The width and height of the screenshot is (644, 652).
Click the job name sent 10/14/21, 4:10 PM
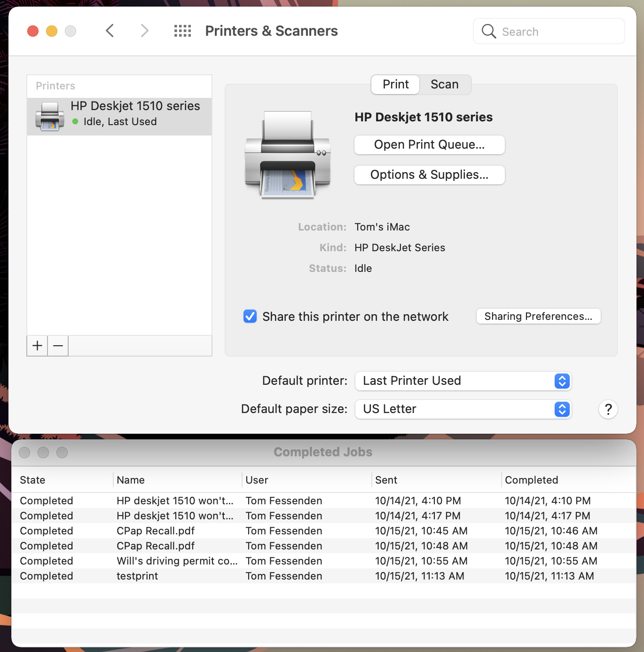[x=175, y=501]
